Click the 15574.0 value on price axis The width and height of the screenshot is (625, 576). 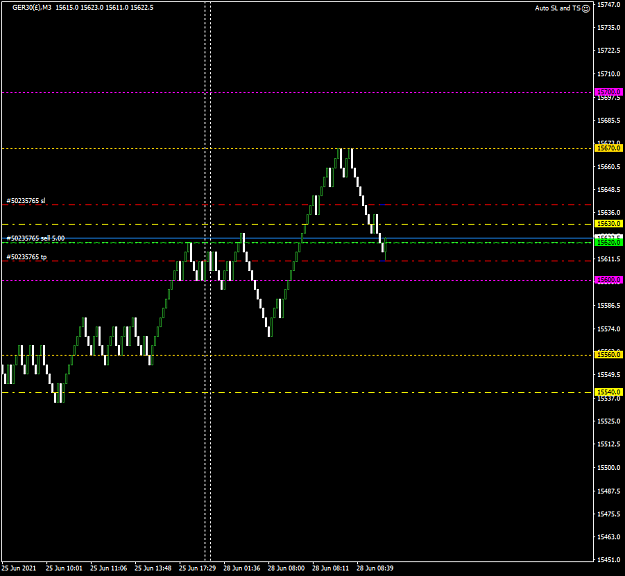[x=608, y=329]
